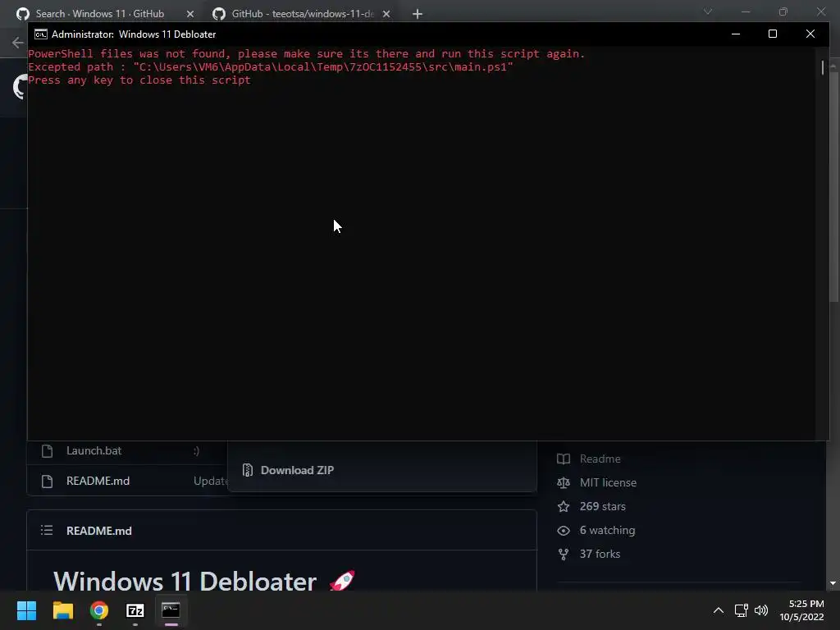
Task: Click the Launch.bat file icon
Action: 47,451
